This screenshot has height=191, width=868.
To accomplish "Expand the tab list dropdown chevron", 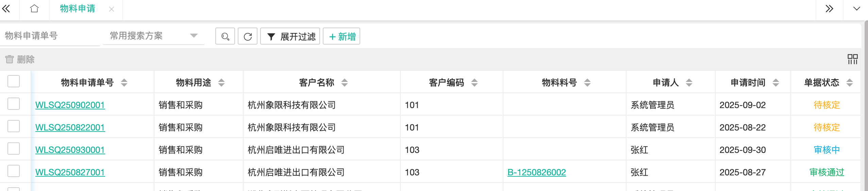I will (x=856, y=8).
